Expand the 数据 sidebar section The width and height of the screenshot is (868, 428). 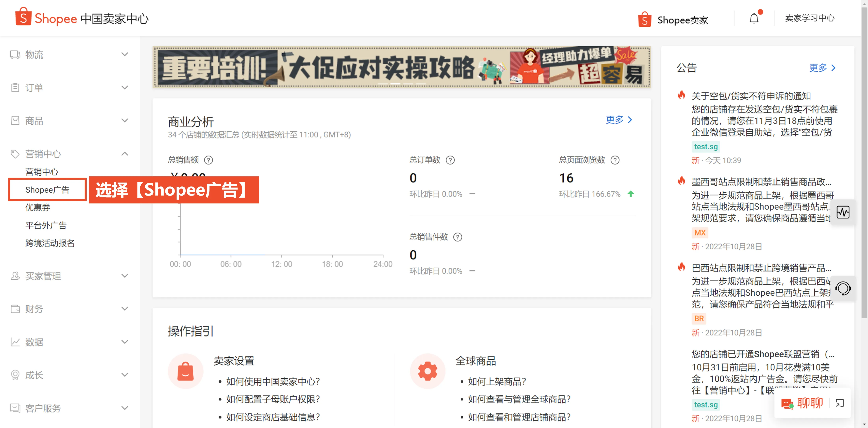(125, 342)
